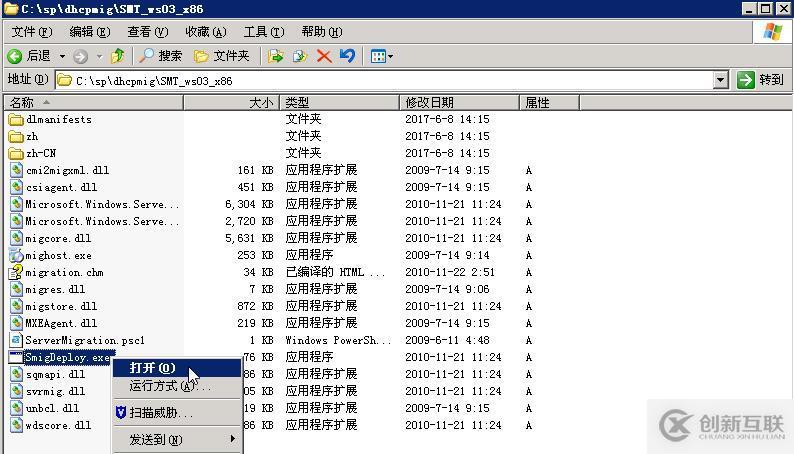Open the Help (帮助) menu
Viewport: 794px width, 454px height.
click(x=322, y=32)
